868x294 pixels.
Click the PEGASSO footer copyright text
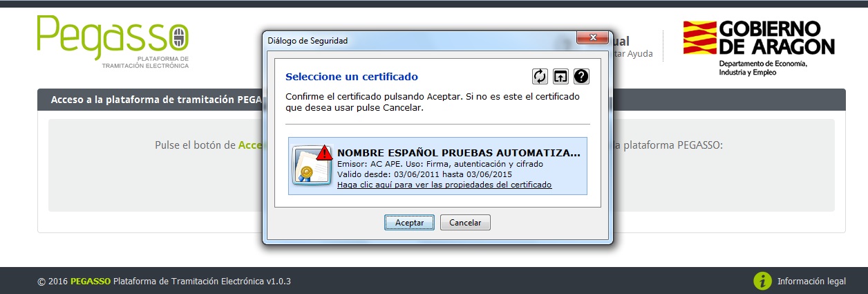(164, 282)
